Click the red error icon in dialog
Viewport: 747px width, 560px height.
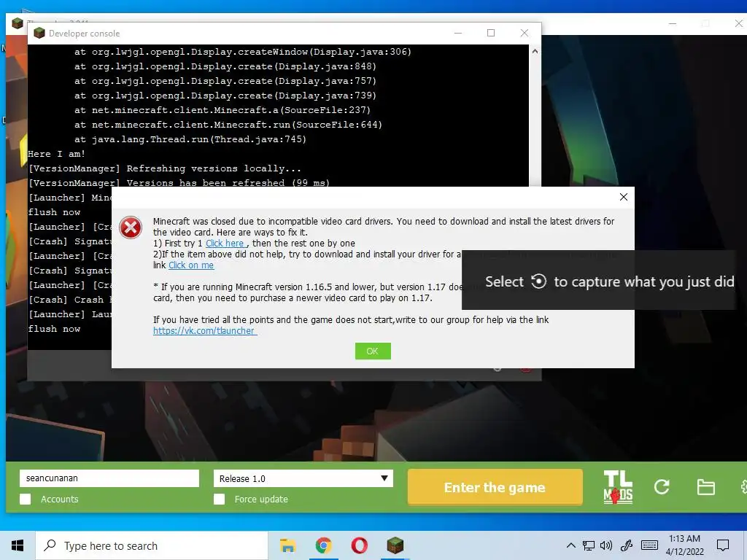131,227
